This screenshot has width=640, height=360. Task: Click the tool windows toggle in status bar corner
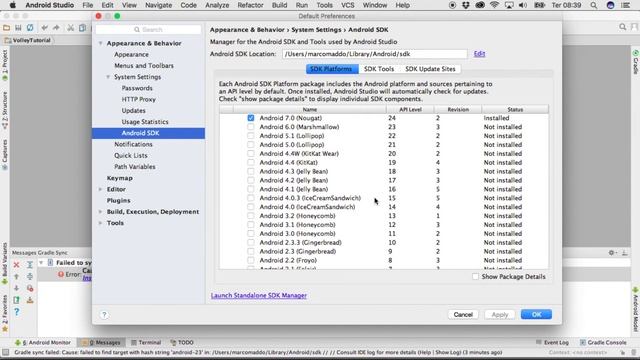tap(5, 352)
